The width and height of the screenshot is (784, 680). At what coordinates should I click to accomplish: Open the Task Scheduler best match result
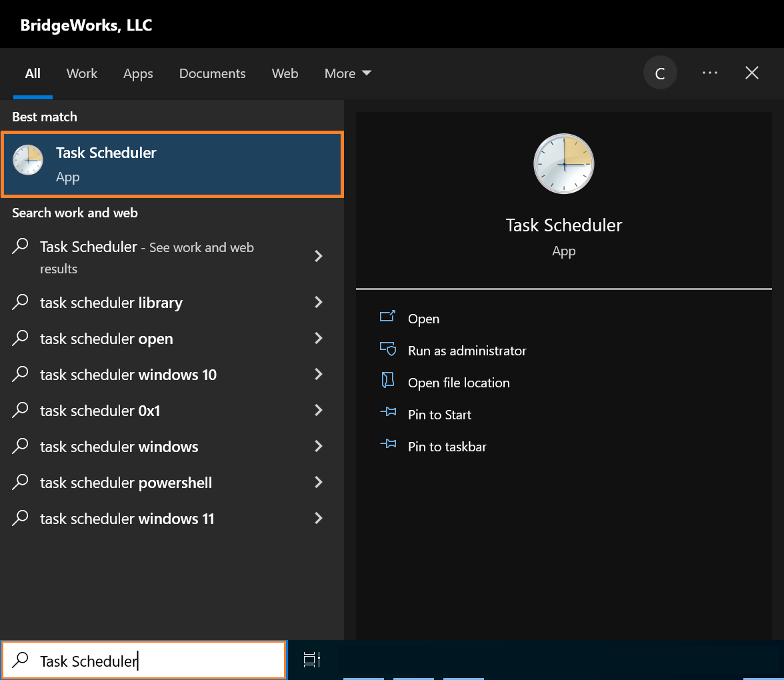(172, 164)
